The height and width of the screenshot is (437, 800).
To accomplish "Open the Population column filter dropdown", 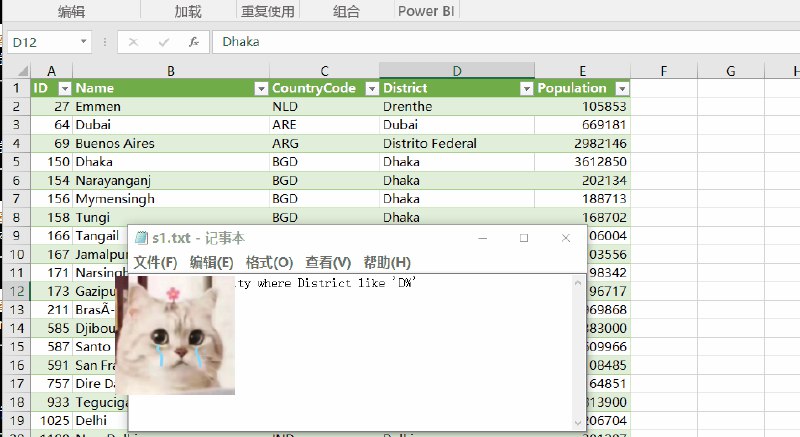I will pyautogui.click(x=622, y=89).
